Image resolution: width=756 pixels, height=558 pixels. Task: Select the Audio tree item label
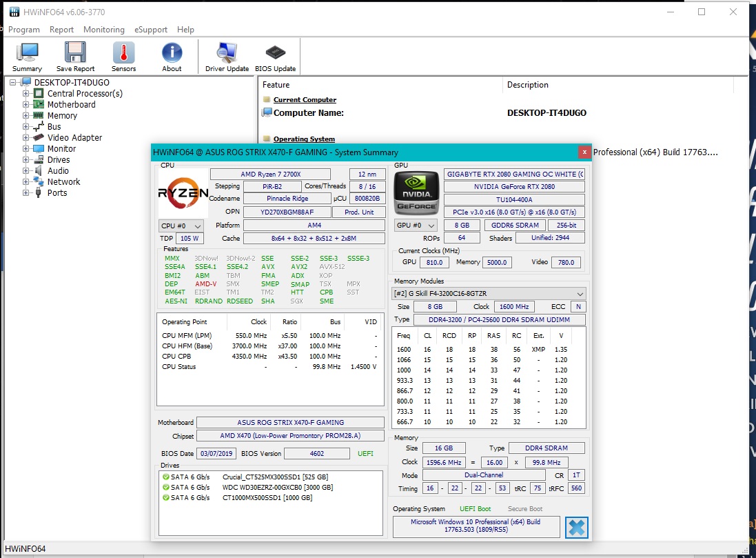click(58, 171)
